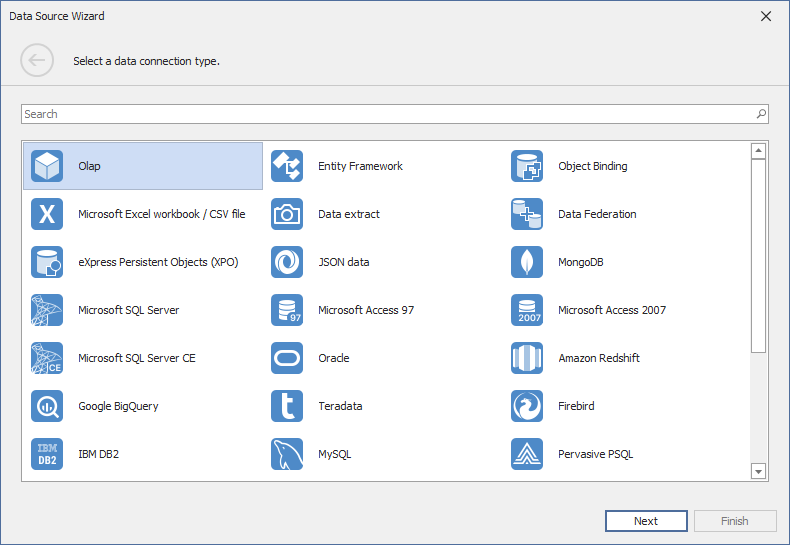Focus the Search input field
The width and height of the screenshot is (790, 545).
[x=394, y=114]
